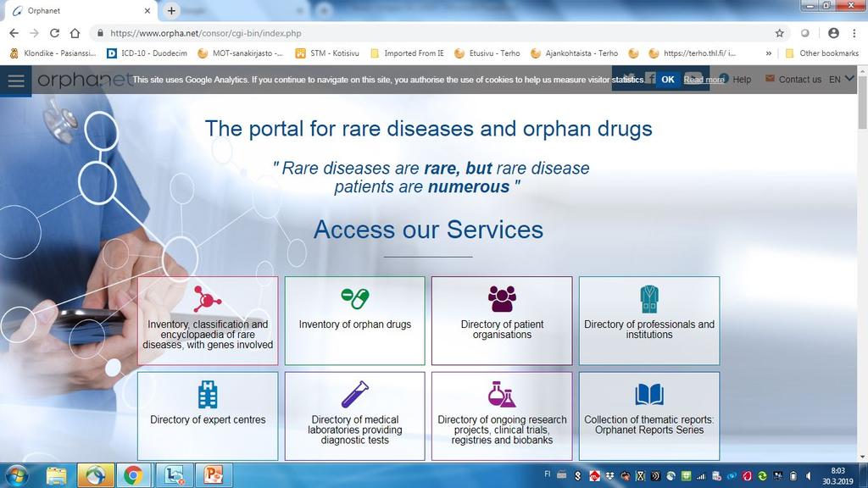Open the ICD-10 - Duodecim bookmark
This screenshot has width=868, height=488.
coord(147,53)
